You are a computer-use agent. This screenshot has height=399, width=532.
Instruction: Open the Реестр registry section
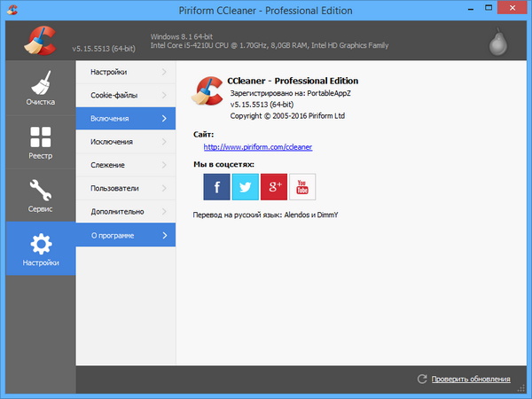(x=41, y=142)
